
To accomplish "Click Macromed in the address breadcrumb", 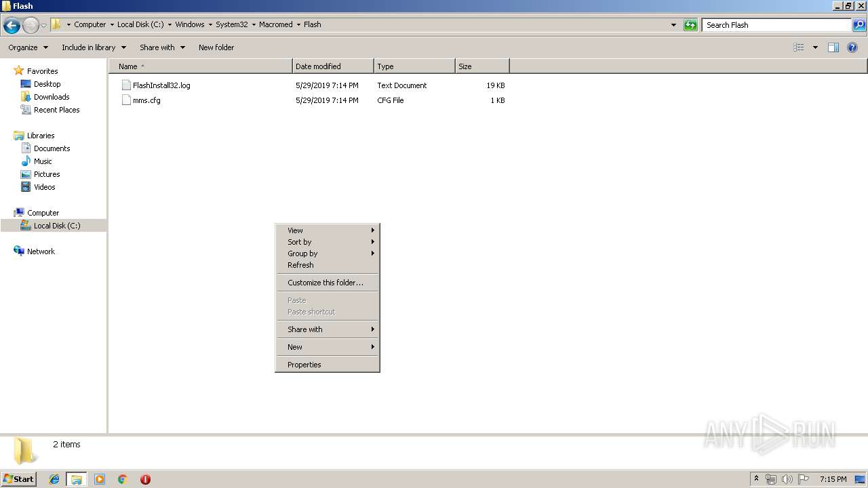I will coord(275,24).
